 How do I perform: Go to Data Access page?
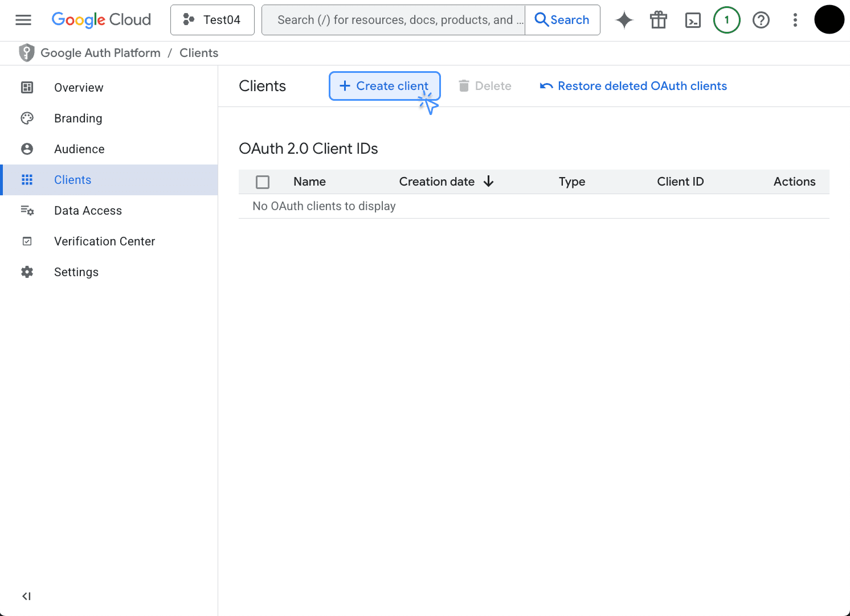click(x=109, y=210)
